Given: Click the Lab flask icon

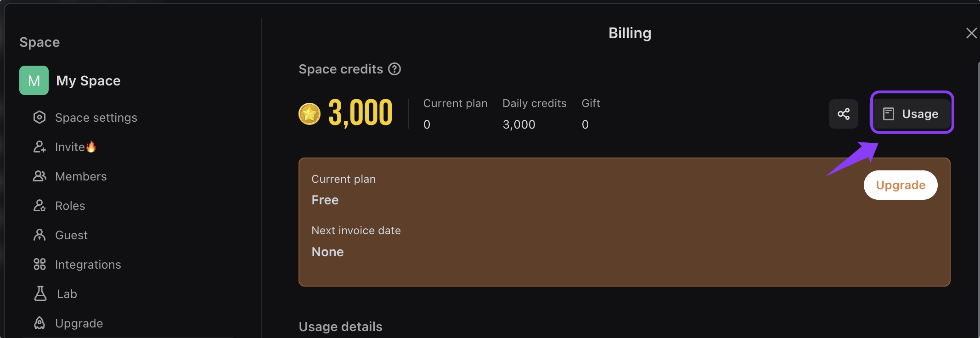Looking at the screenshot, I should click(x=40, y=294).
